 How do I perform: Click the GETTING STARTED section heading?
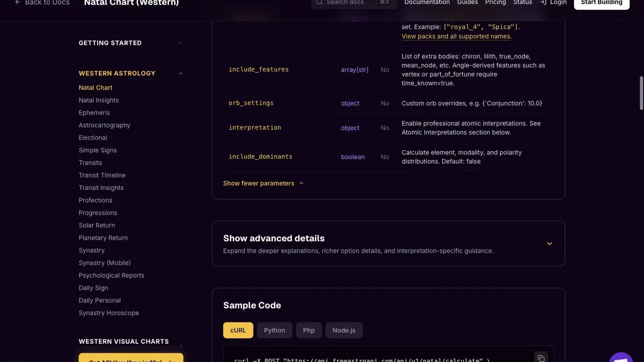pyautogui.click(x=110, y=43)
